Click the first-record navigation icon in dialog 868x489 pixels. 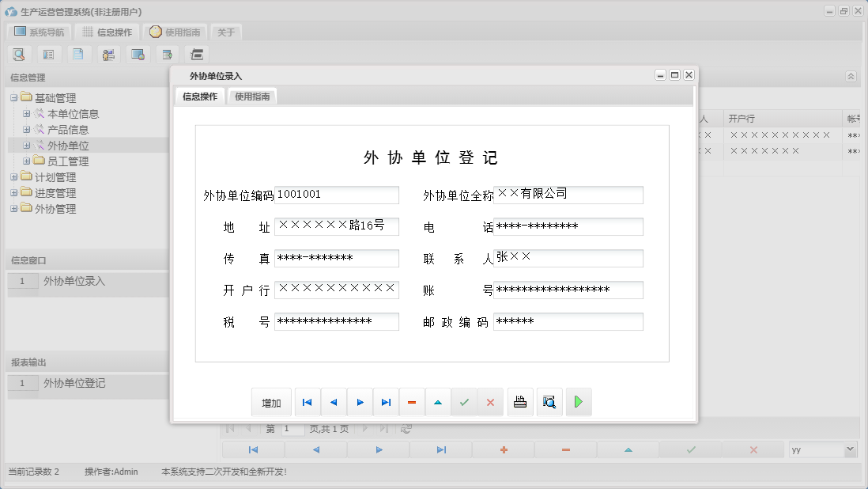click(307, 402)
